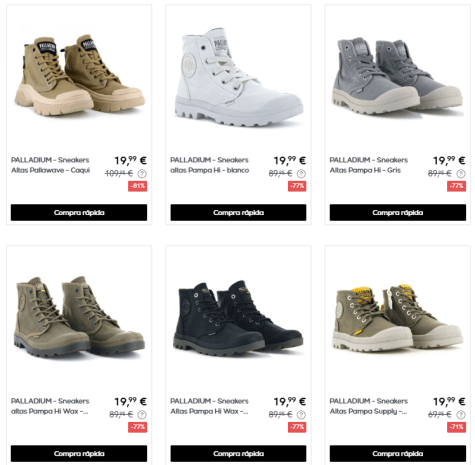The image size is (475, 465).
Task: Open price info icon for Pampa Supply
Action: 461,415
